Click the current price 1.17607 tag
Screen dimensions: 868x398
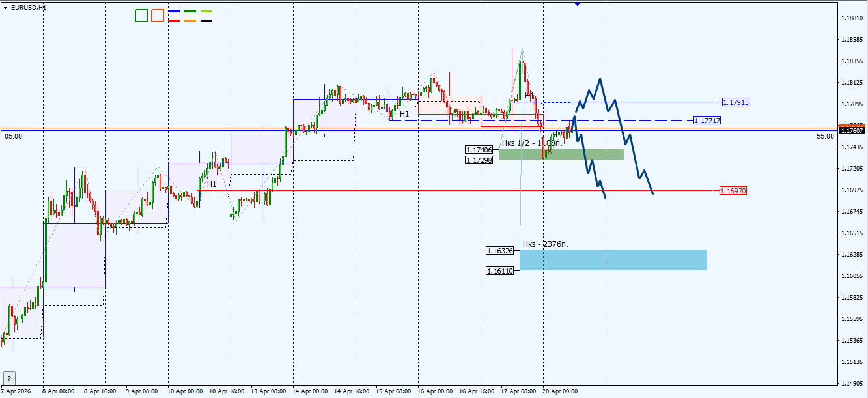(851, 129)
